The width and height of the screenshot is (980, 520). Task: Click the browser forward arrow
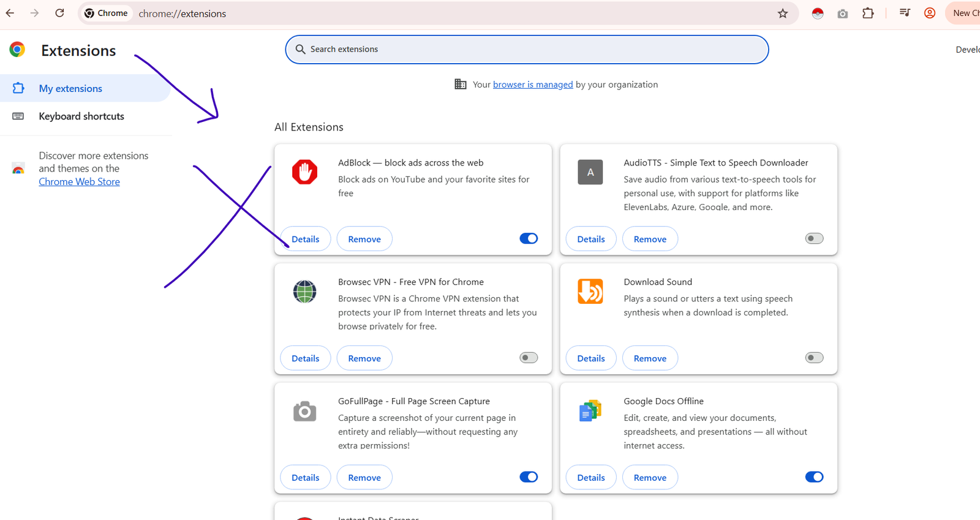pyautogui.click(x=34, y=13)
